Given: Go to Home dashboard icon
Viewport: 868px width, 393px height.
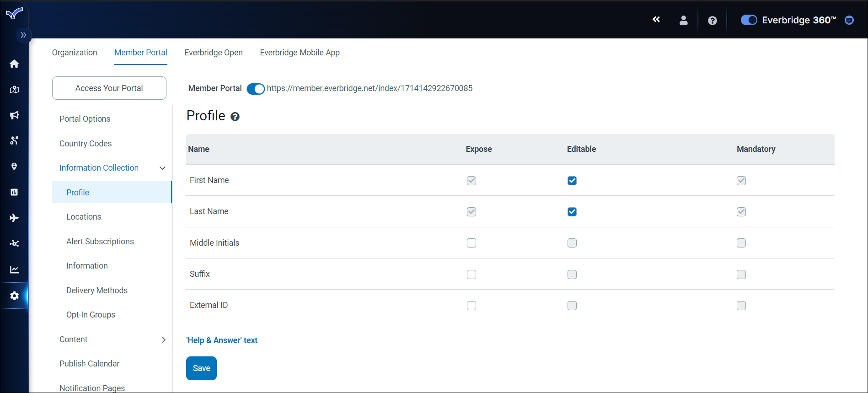Looking at the screenshot, I should (14, 64).
